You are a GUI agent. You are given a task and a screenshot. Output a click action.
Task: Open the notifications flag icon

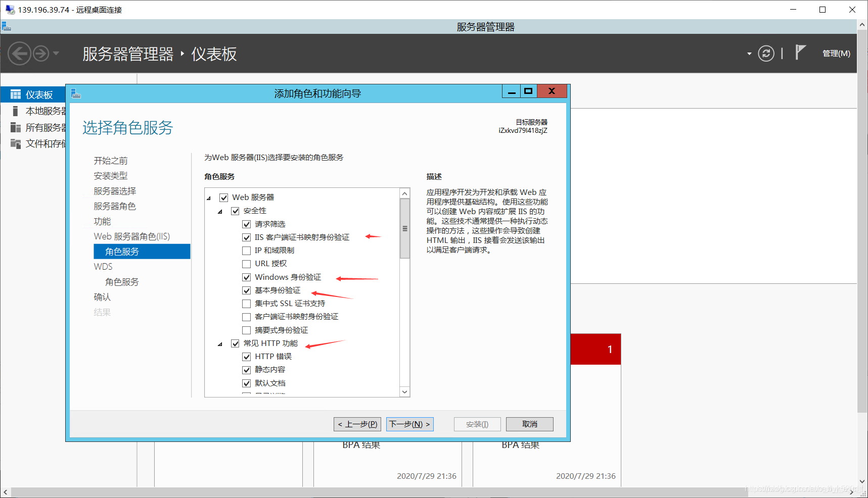800,52
